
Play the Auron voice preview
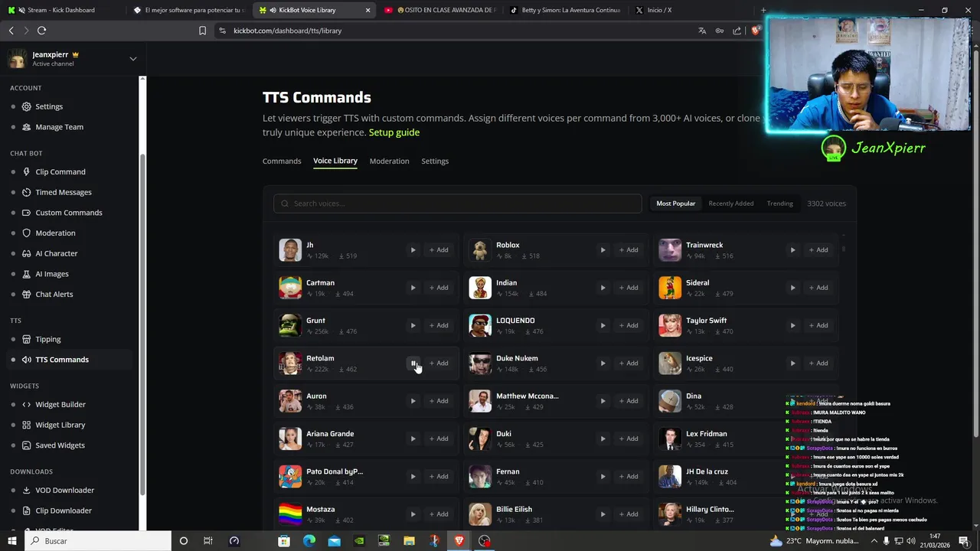point(413,401)
